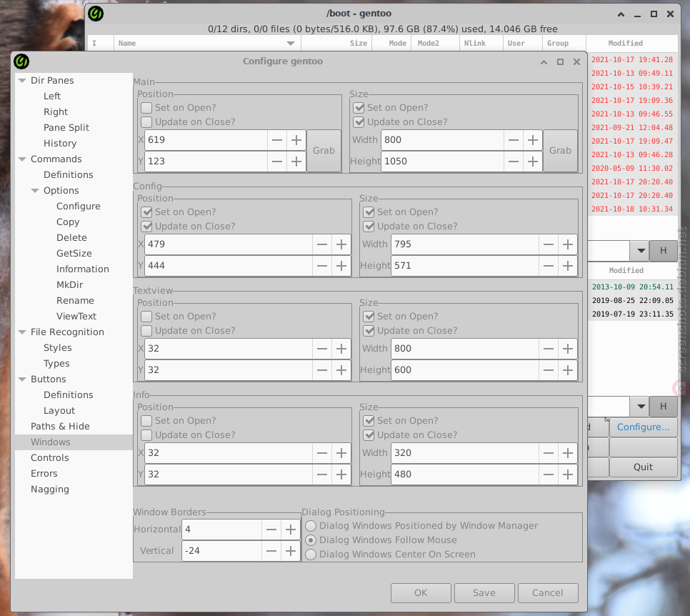
Task: Increase Textview size Width with plus
Action: (568, 349)
